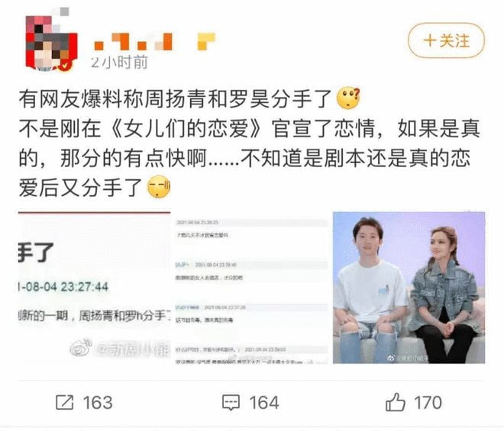The width and height of the screenshot is (504, 431).
Task: Like the post with the thumbs-up icon
Action: click(x=395, y=402)
